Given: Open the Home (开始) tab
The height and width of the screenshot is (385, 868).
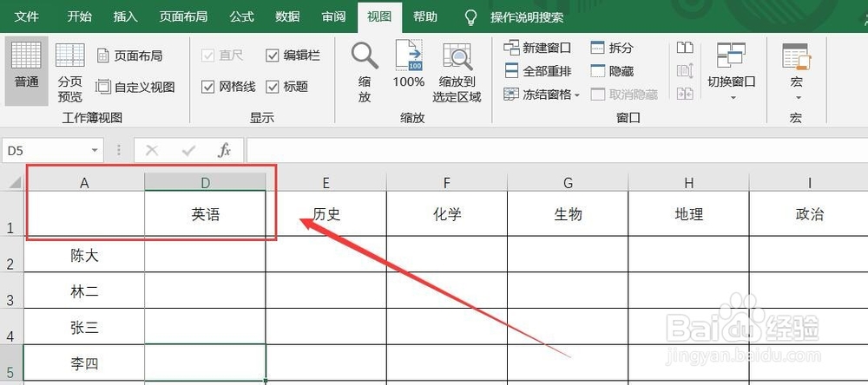Looking at the screenshot, I should click(x=79, y=16).
